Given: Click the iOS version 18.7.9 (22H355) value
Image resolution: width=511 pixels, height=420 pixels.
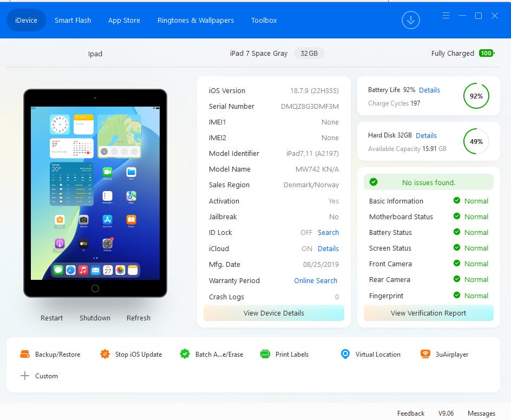Looking at the screenshot, I should pos(315,90).
